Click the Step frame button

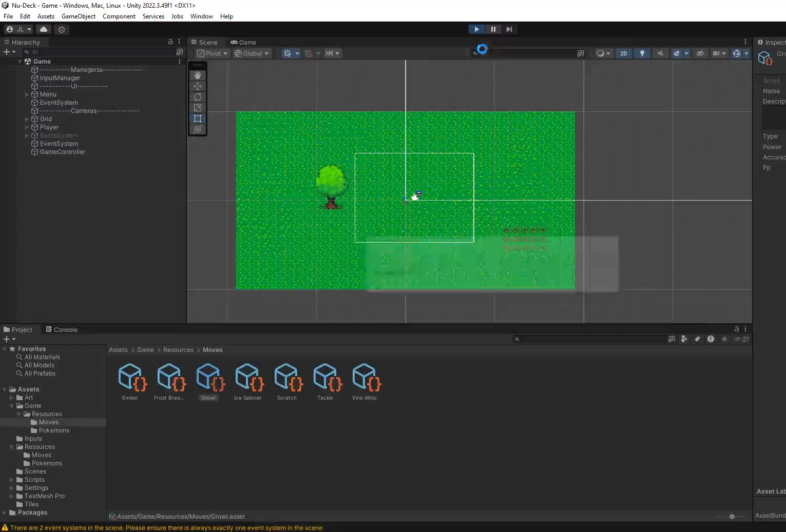coord(509,29)
